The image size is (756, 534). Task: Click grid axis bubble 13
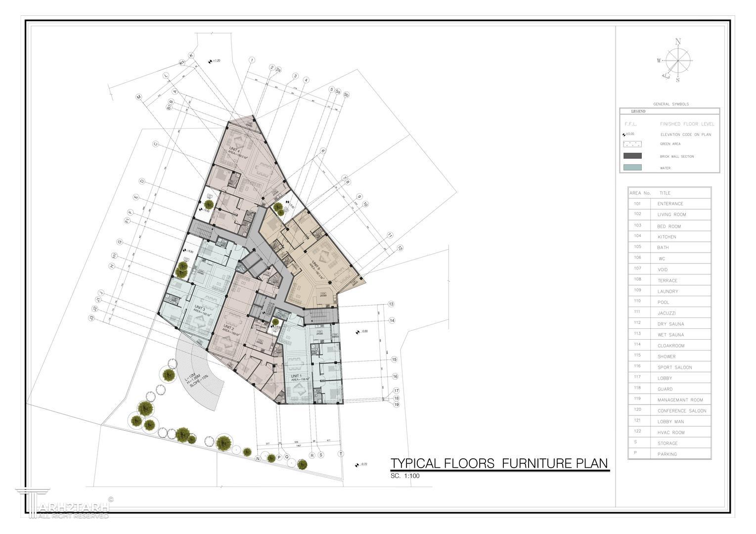[391, 304]
